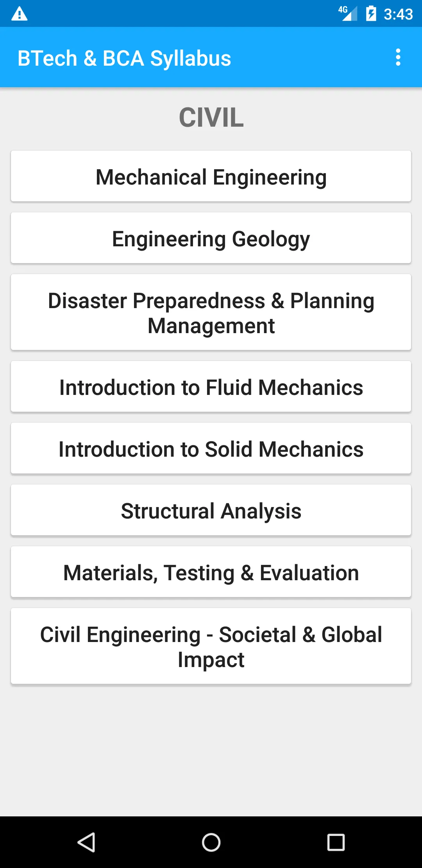The width and height of the screenshot is (422, 868).
Task: Tap the BTech & BCA Syllabus title
Action: (124, 58)
